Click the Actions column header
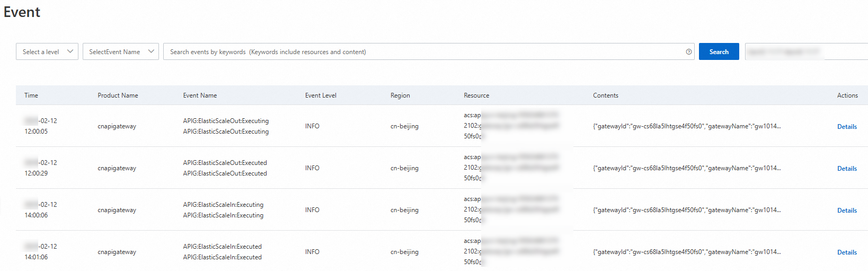Image resolution: width=868 pixels, height=271 pixels. [847, 95]
